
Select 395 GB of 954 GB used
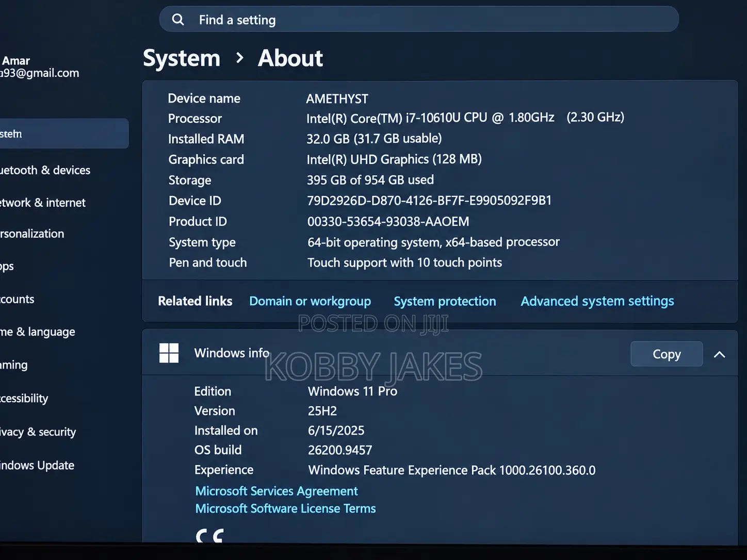[370, 180]
